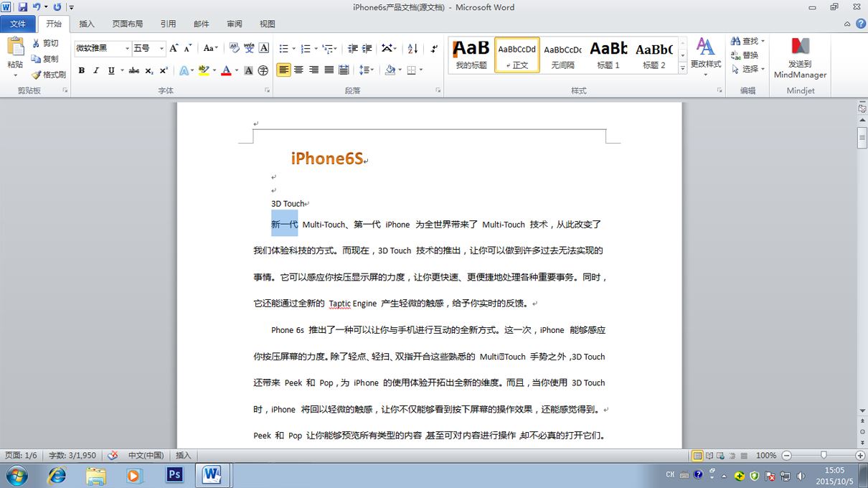Screen dimensions: 868x488
Task: Justify the paragraph text
Action: coord(329,70)
